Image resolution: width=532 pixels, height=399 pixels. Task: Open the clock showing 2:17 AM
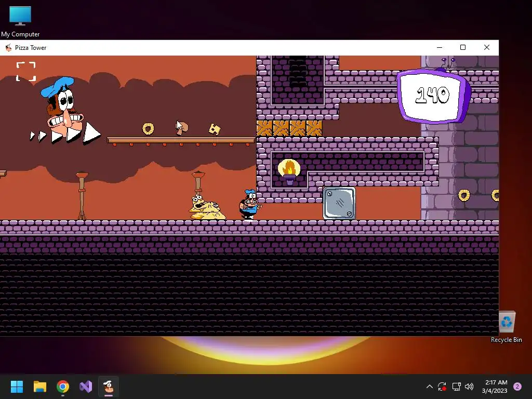pyautogui.click(x=495, y=387)
